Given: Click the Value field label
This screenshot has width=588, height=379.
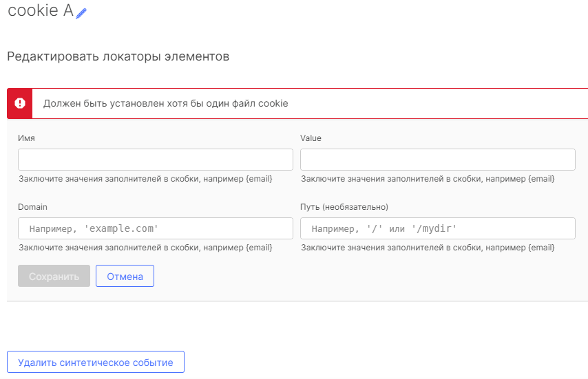Looking at the screenshot, I should click(x=311, y=138).
